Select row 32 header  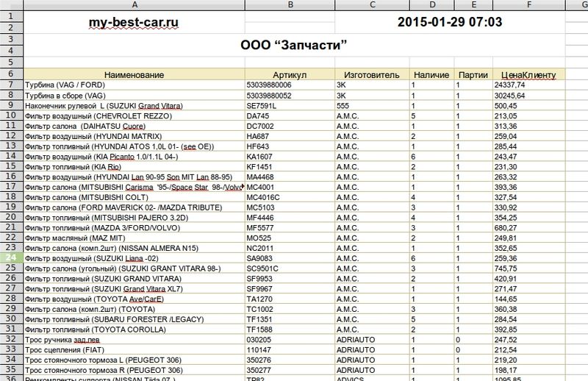click(11, 339)
